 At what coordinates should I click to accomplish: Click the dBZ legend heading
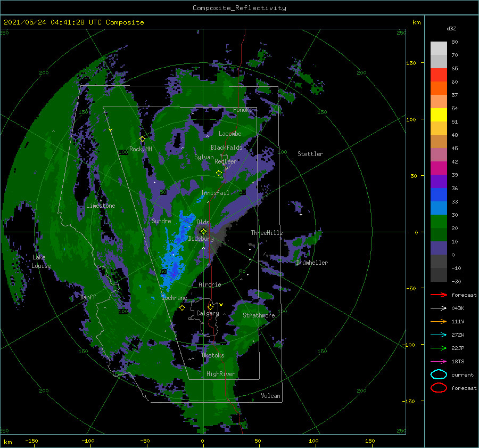pos(451,29)
